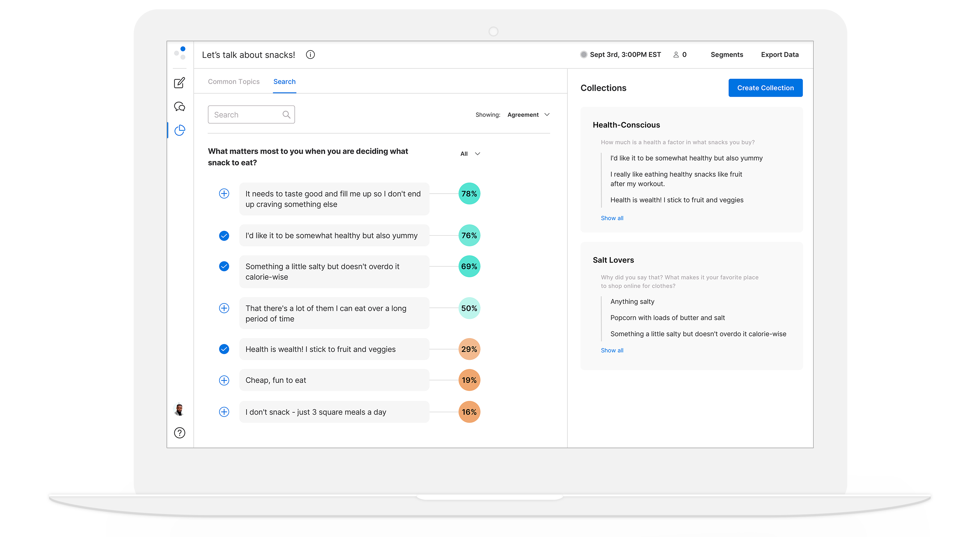Click the participants count icon
Viewport: 980px width, 537px height.
(676, 54)
